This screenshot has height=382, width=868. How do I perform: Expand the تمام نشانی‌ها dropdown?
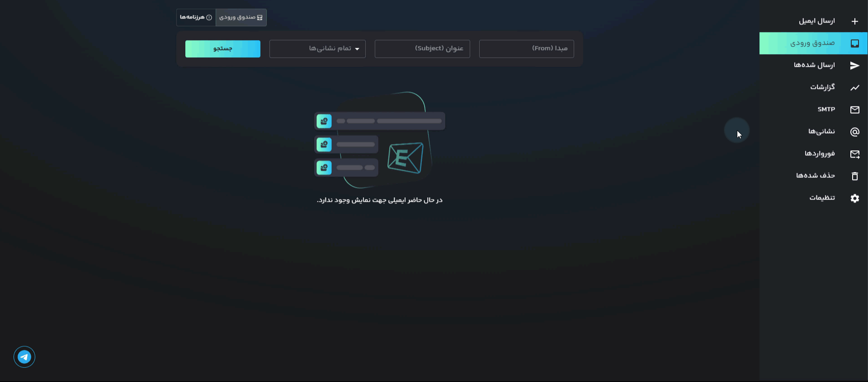click(317, 49)
